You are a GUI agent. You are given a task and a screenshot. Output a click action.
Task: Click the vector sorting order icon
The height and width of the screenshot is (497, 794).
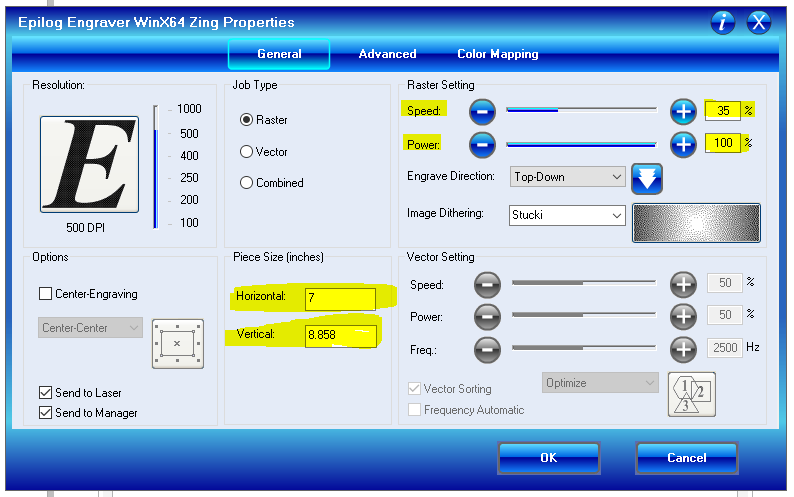[692, 394]
